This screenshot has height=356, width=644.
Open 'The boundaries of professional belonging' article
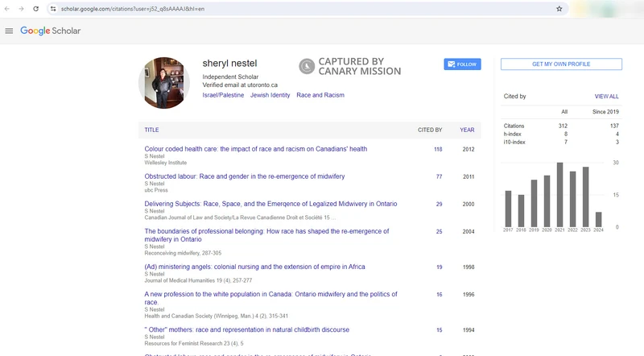[x=266, y=235]
